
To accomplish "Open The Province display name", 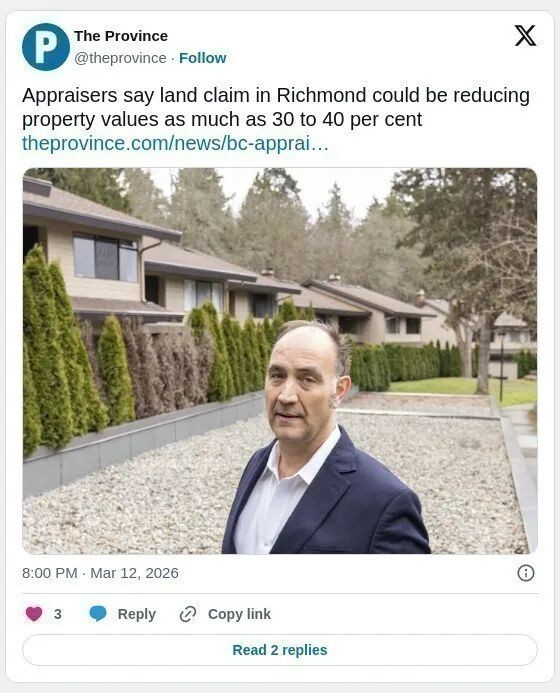I will [121, 36].
